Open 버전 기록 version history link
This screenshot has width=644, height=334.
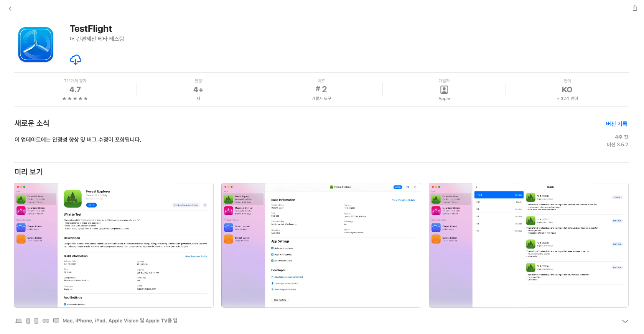[x=616, y=124]
